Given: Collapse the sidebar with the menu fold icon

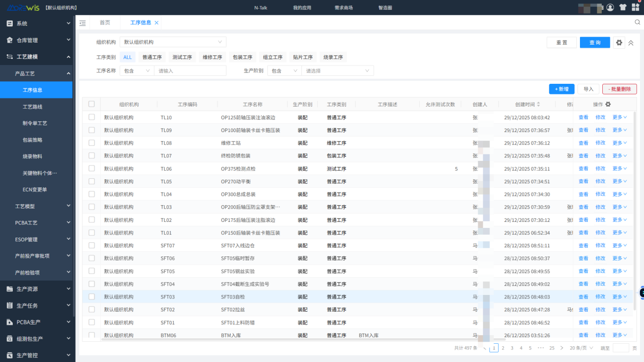Looking at the screenshot, I should tap(83, 23).
